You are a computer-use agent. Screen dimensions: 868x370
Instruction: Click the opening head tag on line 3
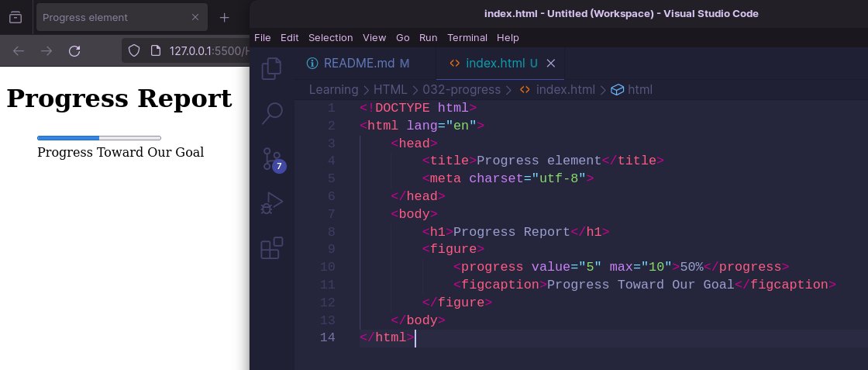[x=414, y=143]
